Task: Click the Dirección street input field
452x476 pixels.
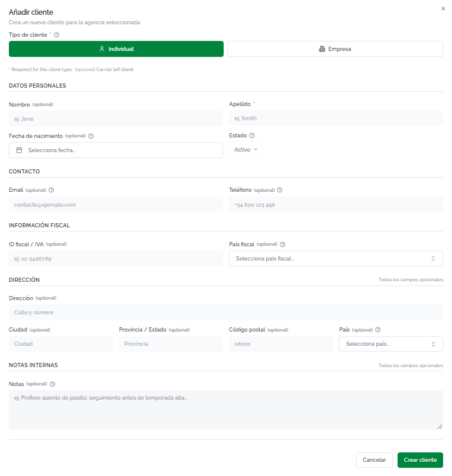Action: 225,313
